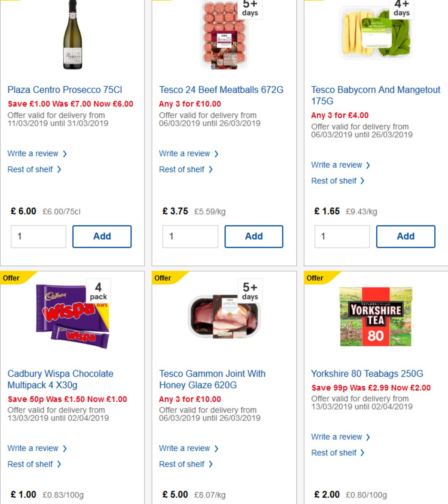The height and width of the screenshot is (504, 448).
Task: Add the Babycorn And Mangetout to basket
Action: (406, 236)
